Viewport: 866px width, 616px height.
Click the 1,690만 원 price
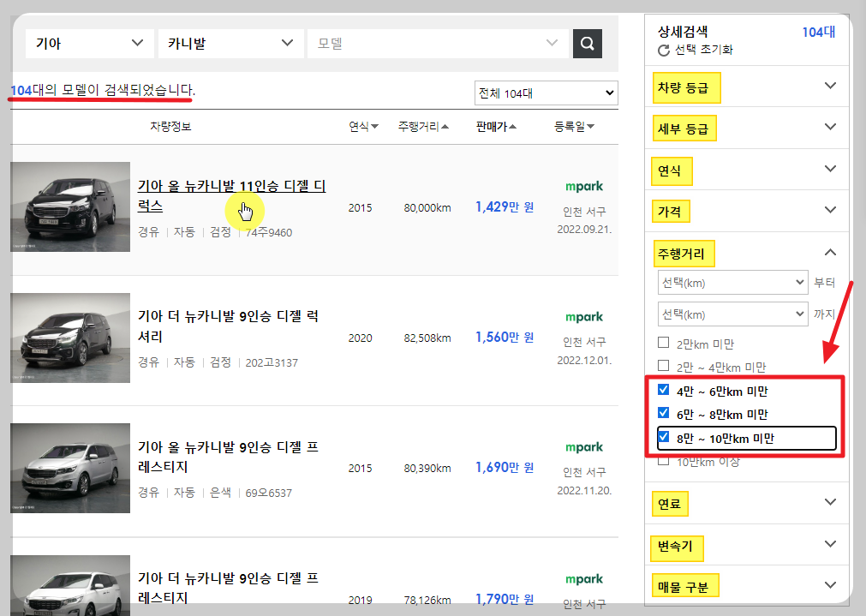[505, 468]
